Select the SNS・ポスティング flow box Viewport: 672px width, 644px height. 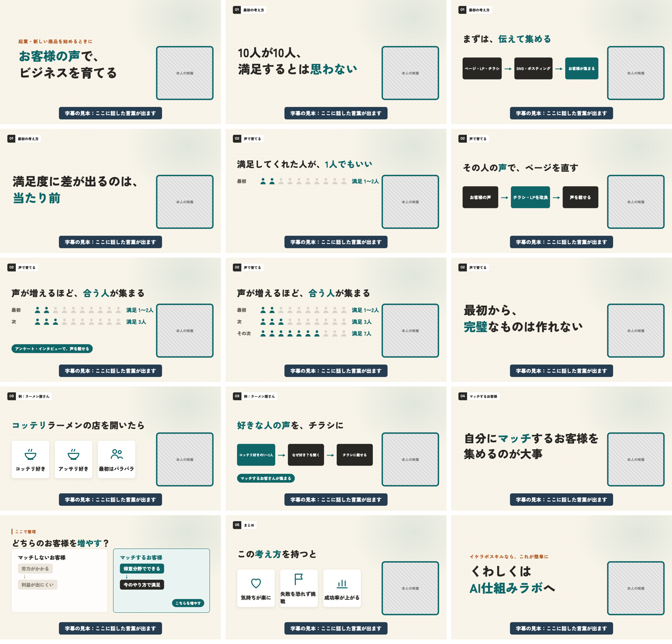click(x=533, y=69)
